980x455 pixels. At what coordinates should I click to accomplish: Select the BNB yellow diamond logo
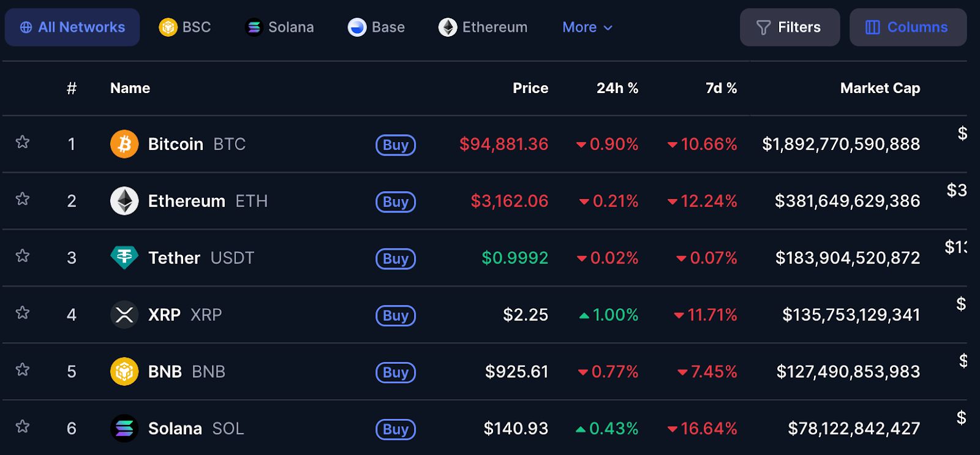(x=124, y=371)
